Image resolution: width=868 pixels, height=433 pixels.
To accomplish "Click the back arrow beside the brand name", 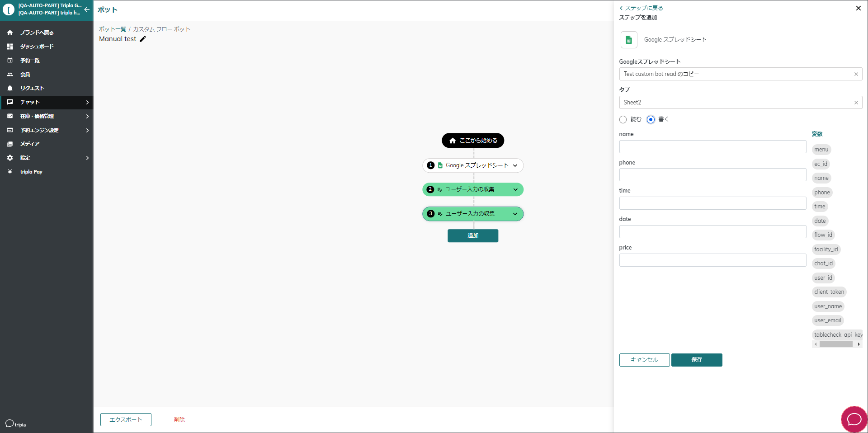I will click(x=87, y=9).
